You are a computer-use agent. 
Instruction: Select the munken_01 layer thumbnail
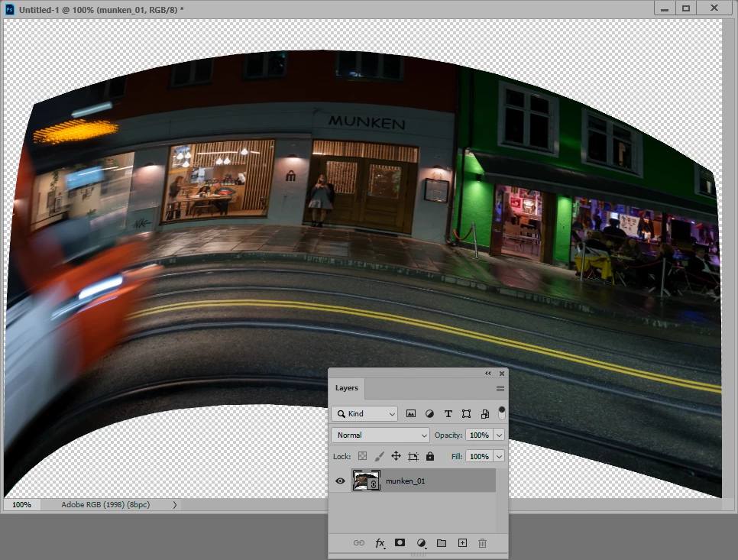click(366, 481)
